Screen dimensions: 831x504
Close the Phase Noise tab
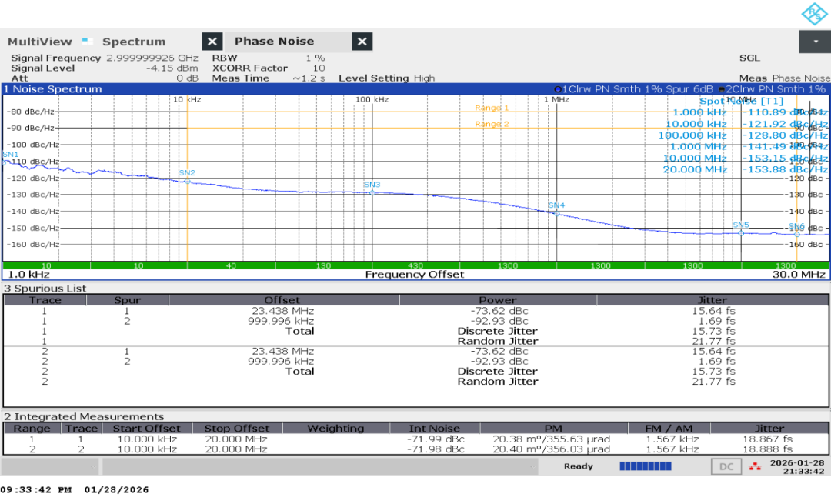coord(362,42)
